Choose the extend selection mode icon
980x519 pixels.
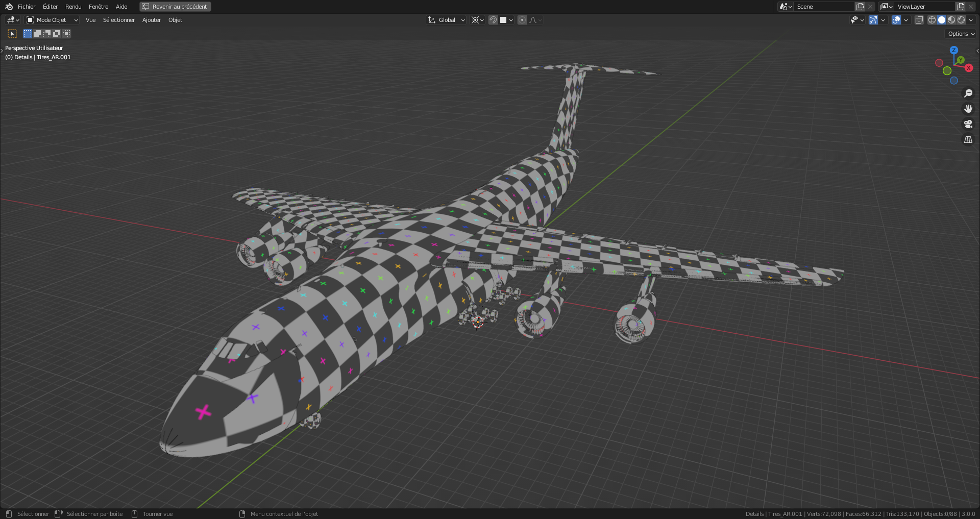tap(37, 34)
